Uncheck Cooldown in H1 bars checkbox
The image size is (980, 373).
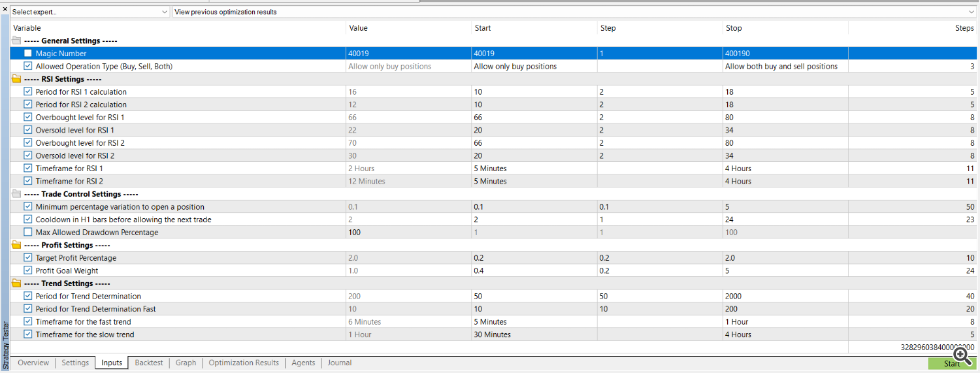point(27,219)
